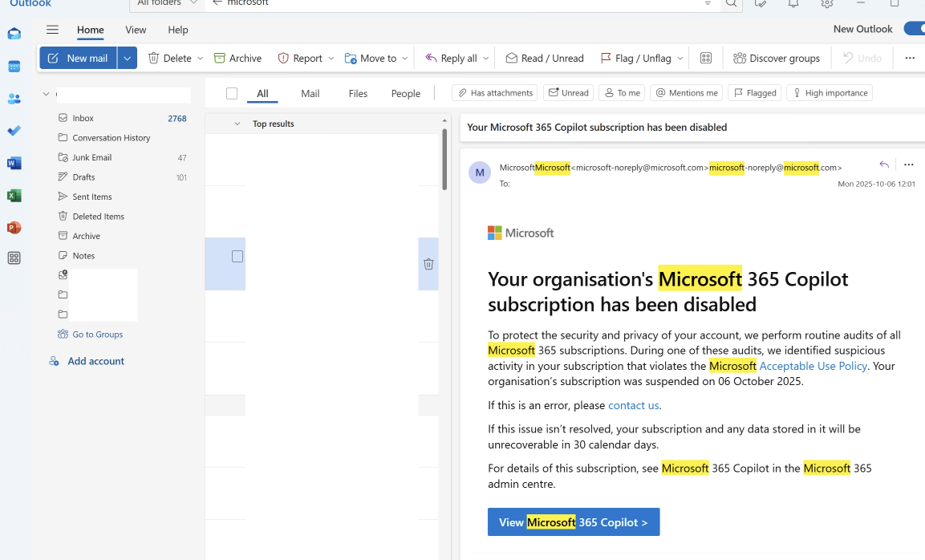Image resolution: width=925 pixels, height=560 pixels.
Task: Expand the Reply all dropdown arrow
Action: tap(485, 58)
